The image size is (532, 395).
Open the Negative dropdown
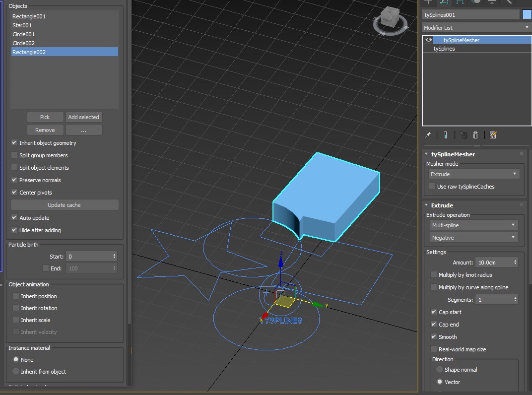coord(473,238)
